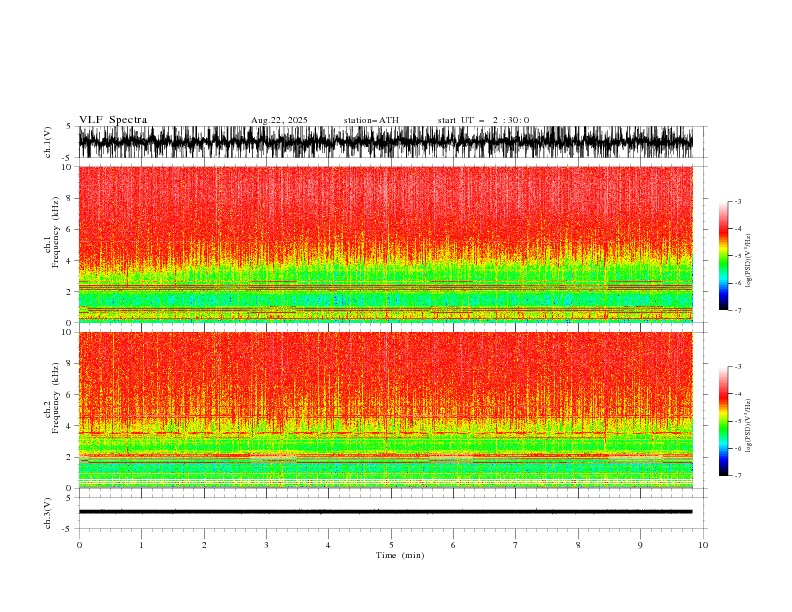Click the "-3" label on ch.1 color bar
The image size is (792, 612).
(x=737, y=201)
